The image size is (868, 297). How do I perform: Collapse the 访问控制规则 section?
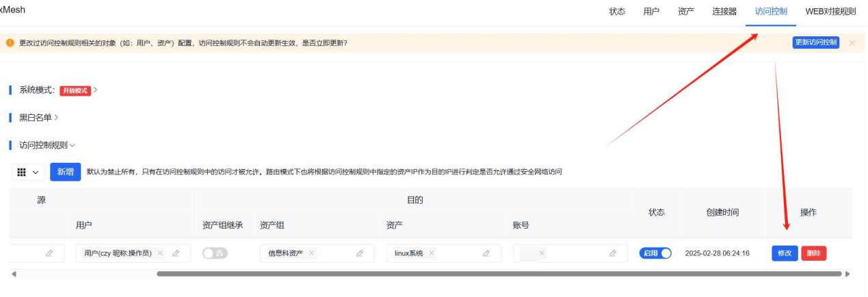tap(73, 145)
